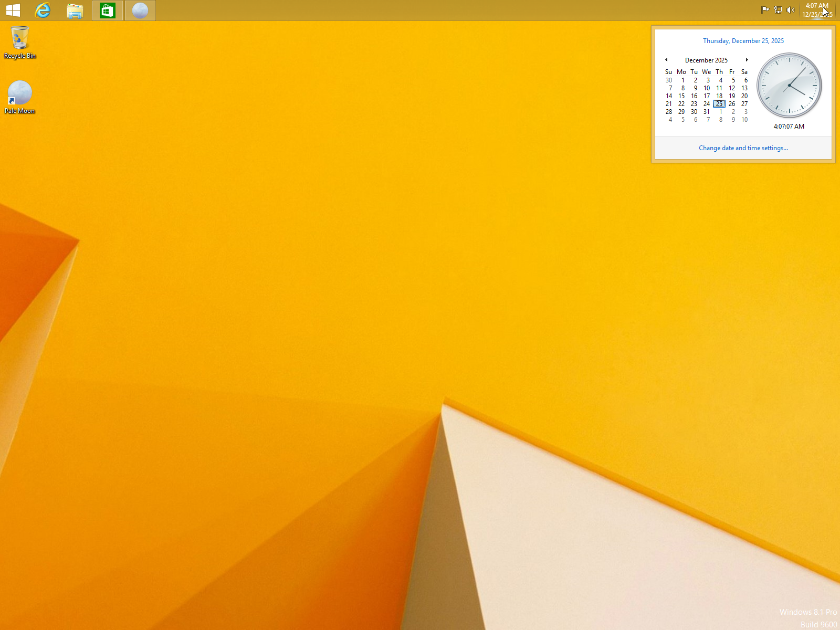
Task: Open Change date and time settings link
Action: pos(743,148)
